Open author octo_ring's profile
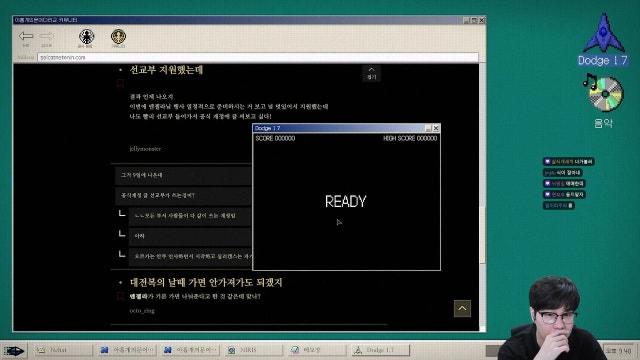 (x=142, y=311)
